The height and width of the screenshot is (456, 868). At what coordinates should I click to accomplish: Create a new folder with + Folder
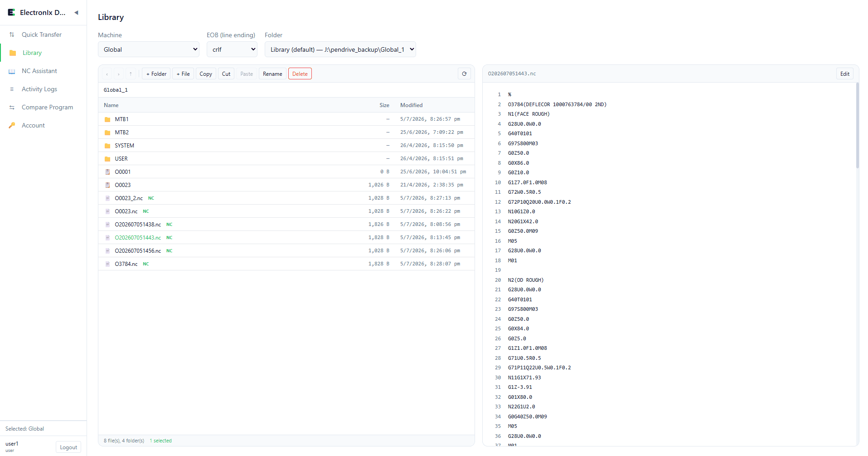pos(156,74)
